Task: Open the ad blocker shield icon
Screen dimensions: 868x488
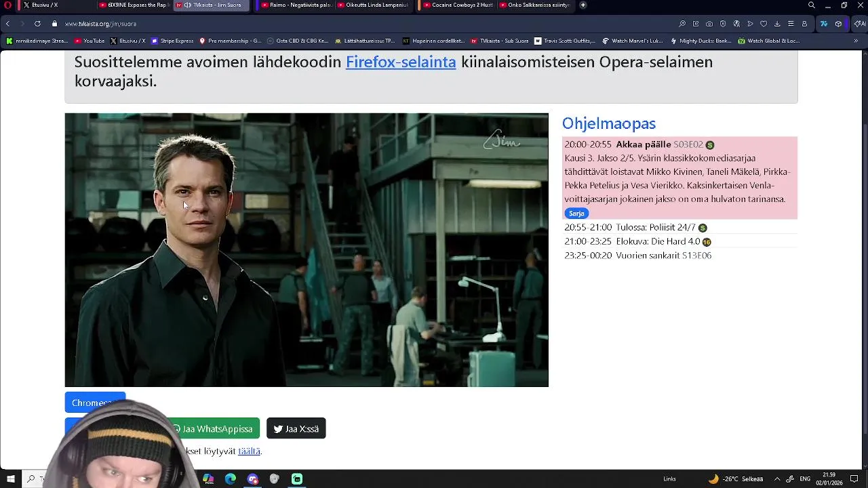Action: (723, 24)
